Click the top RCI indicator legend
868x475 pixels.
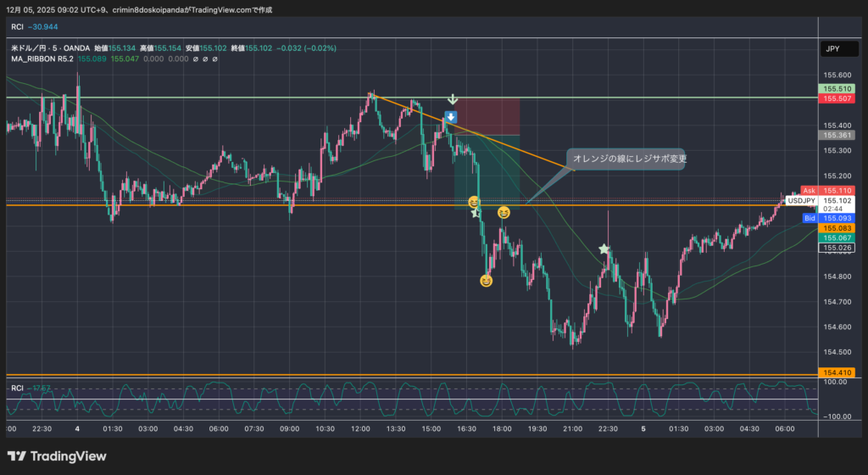(18, 27)
